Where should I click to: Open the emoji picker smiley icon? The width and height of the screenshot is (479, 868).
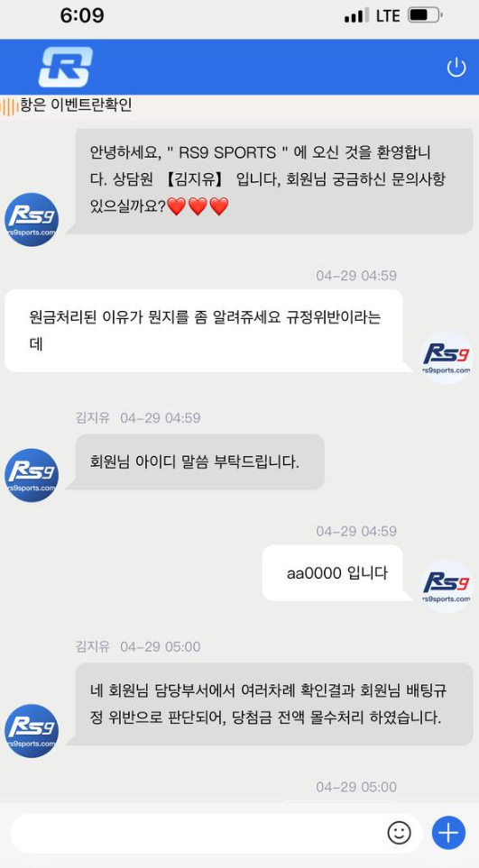[x=399, y=832]
